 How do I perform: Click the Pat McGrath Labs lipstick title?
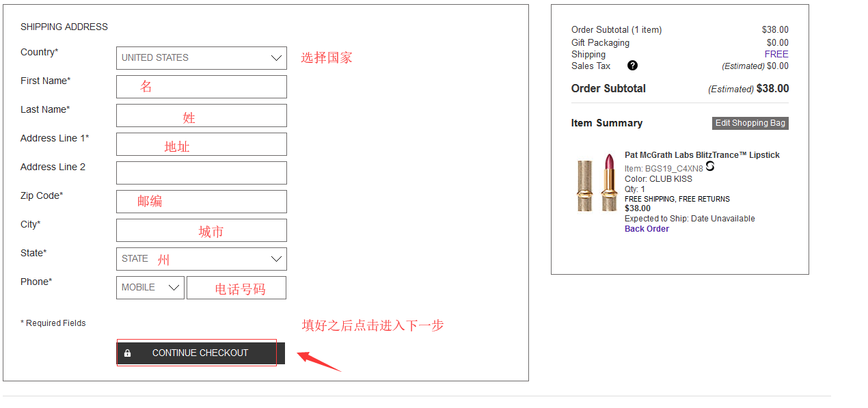pyautogui.click(x=702, y=155)
